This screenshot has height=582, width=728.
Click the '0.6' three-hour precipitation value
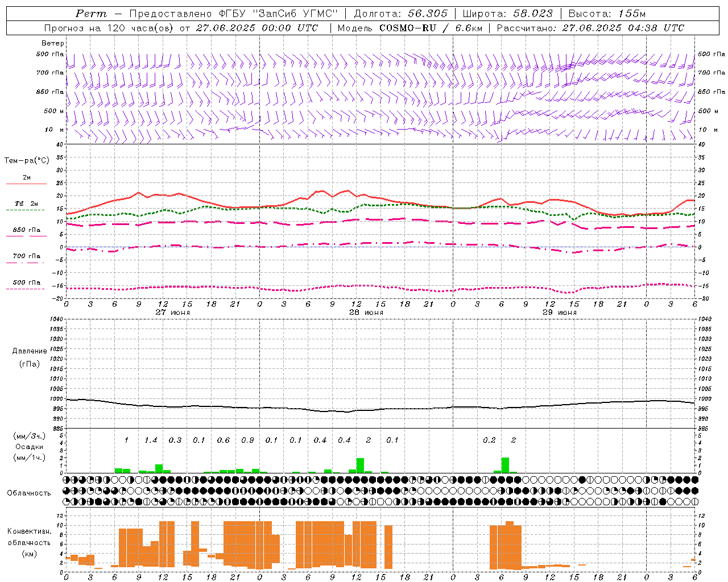pyautogui.click(x=224, y=440)
